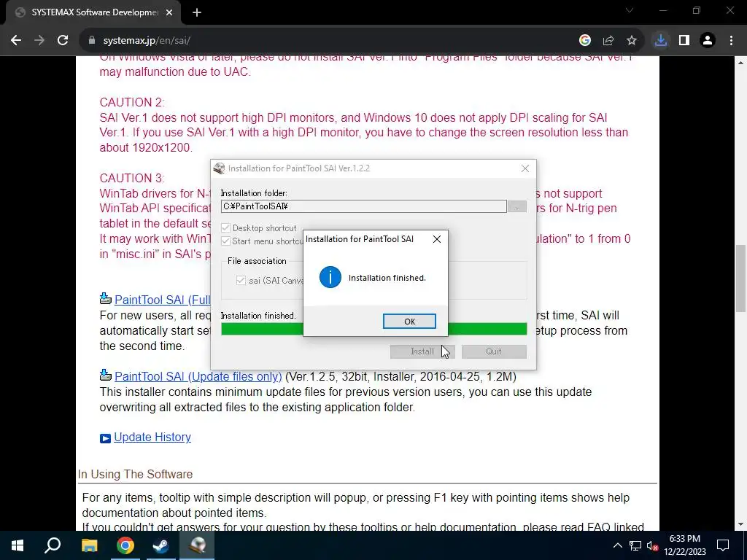Click the Install button in the installer

point(422,351)
